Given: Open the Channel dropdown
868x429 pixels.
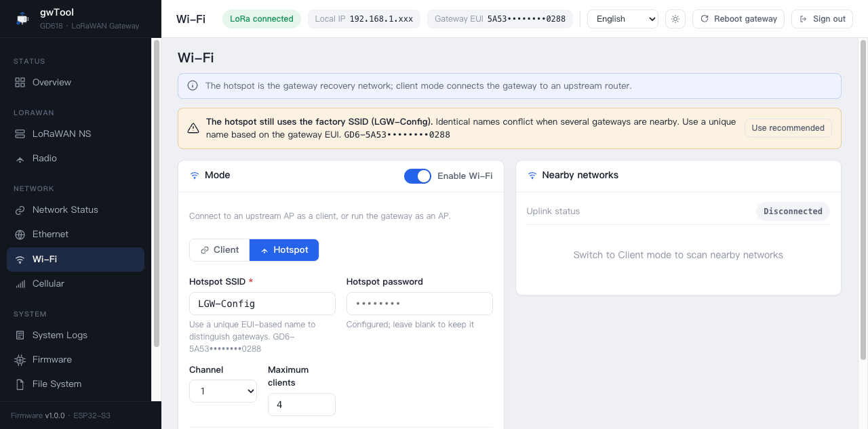Looking at the screenshot, I should tap(223, 391).
